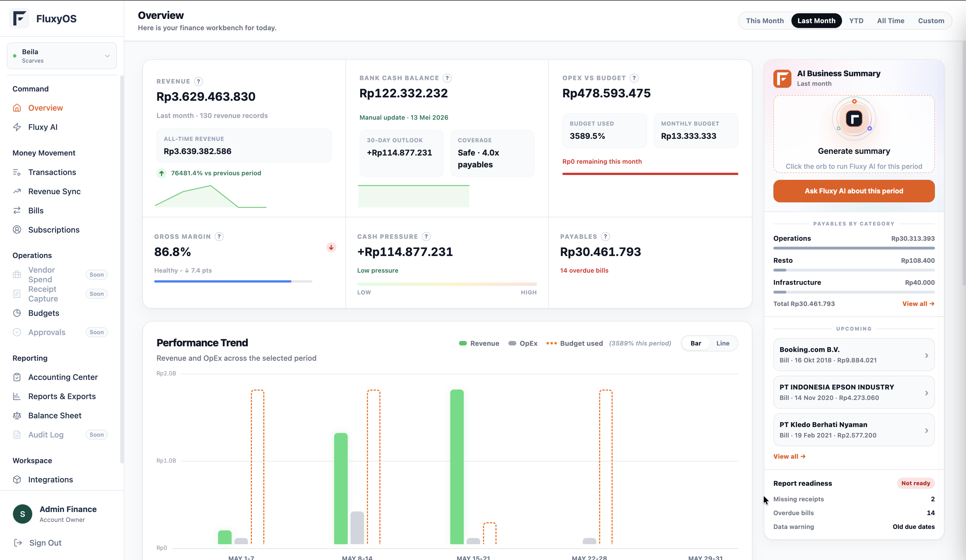
Task: Click the Not ready status badge
Action: pyautogui.click(x=915, y=483)
